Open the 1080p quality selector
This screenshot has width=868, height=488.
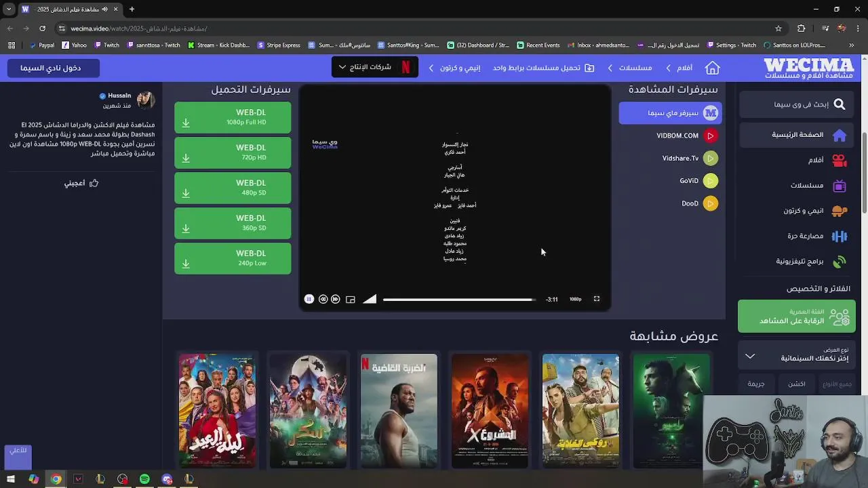pyautogui.click(x=575, y=299)
